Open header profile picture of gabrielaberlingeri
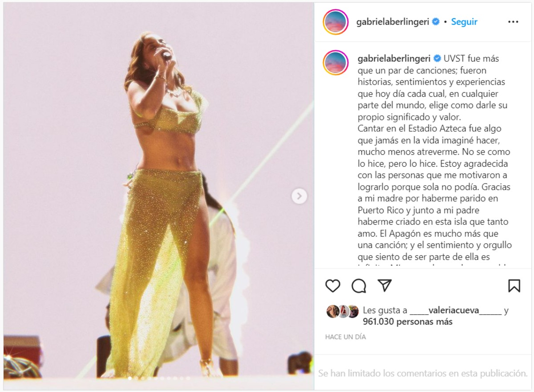534x392 pixels. pos(336,22)
